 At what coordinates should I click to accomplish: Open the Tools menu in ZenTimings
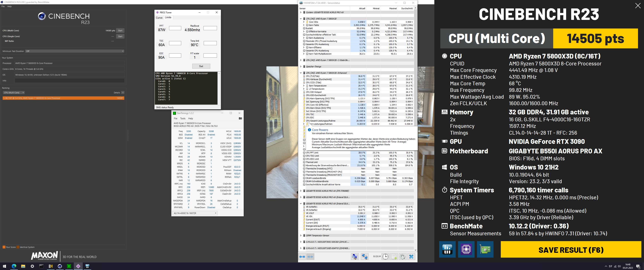coord(183,118)
